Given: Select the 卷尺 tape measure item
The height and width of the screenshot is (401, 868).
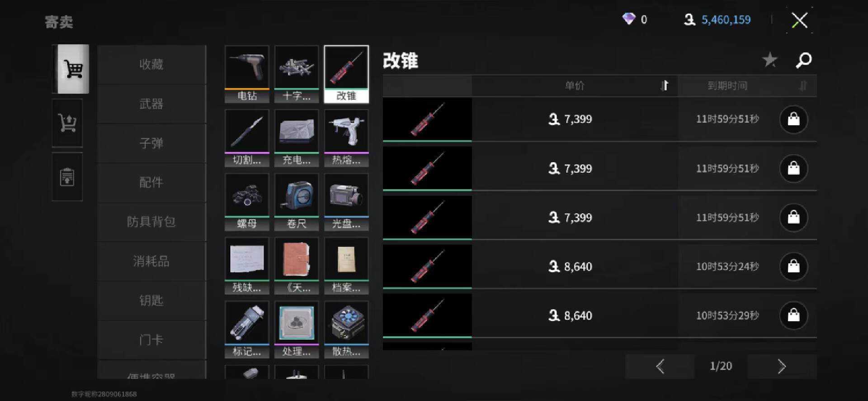Looking at the screenshot, I should 297,202.
